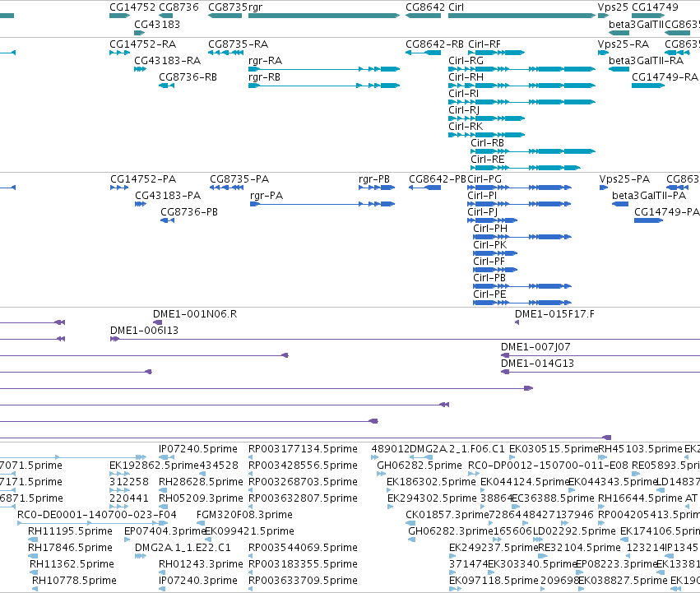700x593 pixels.
Task: Click the rgr gene label
Action: pyautogui.click(x=255, y=7)
